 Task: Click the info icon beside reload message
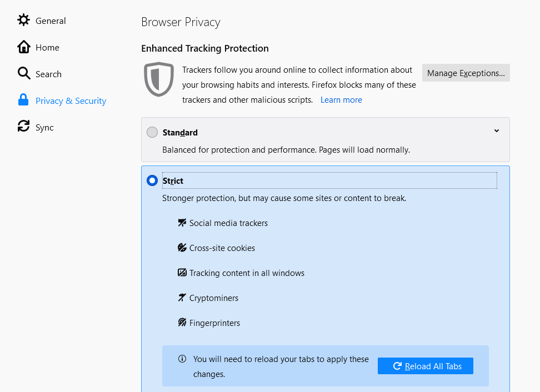coord(182,359)
